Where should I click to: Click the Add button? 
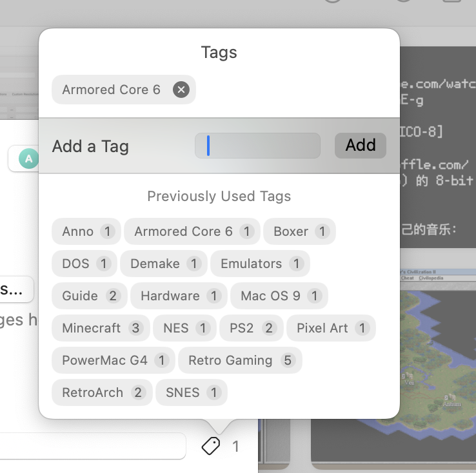point(360,146)
